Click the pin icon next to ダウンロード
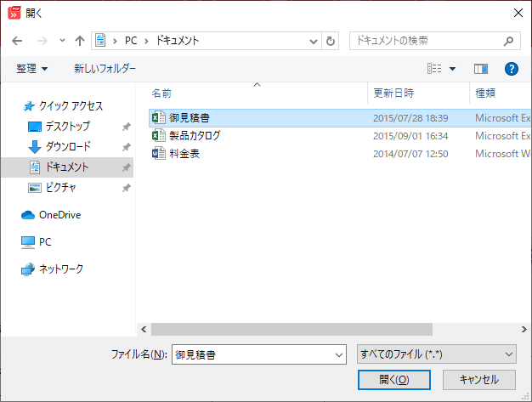The height and width of the screenshot is (402, 532). (127, 147)
